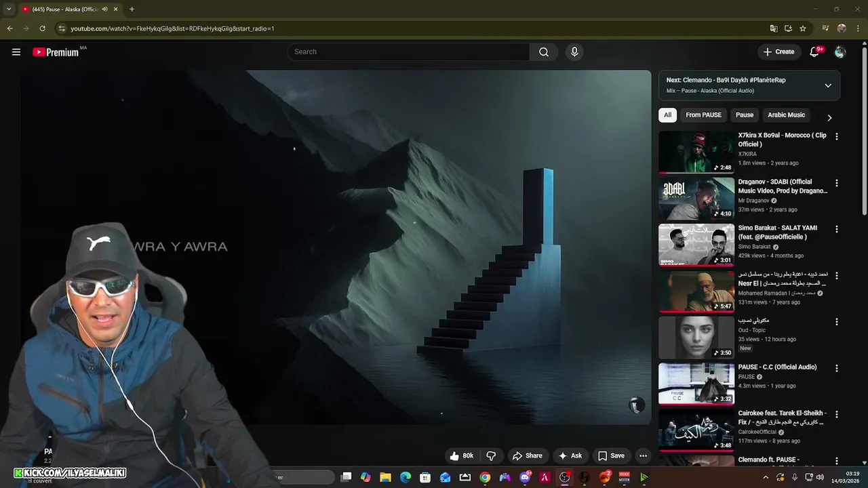The image size is (868, 488).
Task: Open options for Oud - Topic video
Action: [836, 322]
